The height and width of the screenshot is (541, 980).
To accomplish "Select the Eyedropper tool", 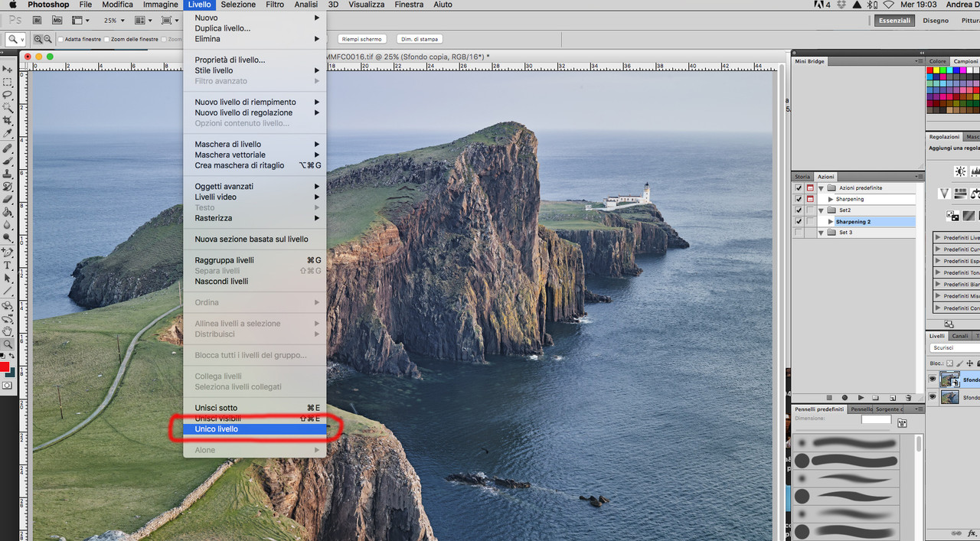I will 8,134.
